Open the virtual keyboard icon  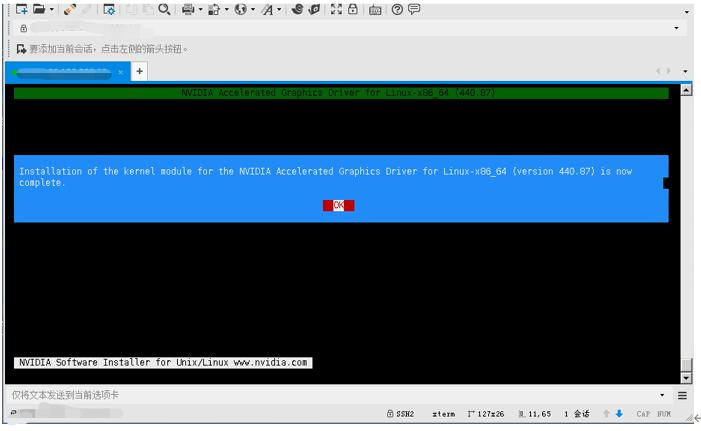[x=375, y=9]
